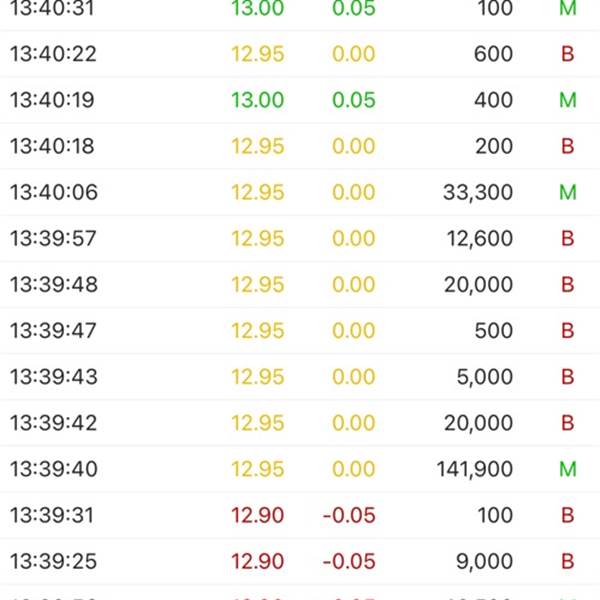Select the 13.00 price at 13:40:19

click(258, 100)
